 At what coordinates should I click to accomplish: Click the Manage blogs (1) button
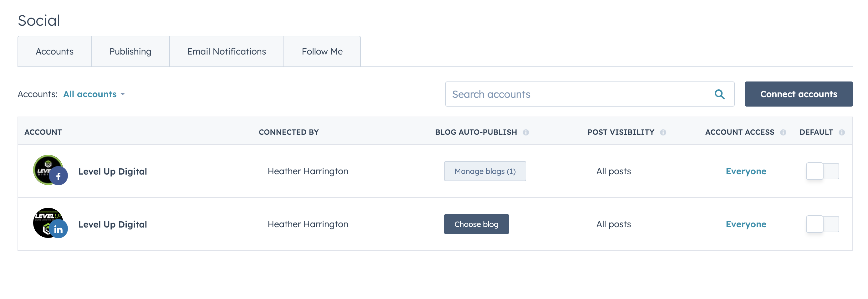tap(485, 171)
